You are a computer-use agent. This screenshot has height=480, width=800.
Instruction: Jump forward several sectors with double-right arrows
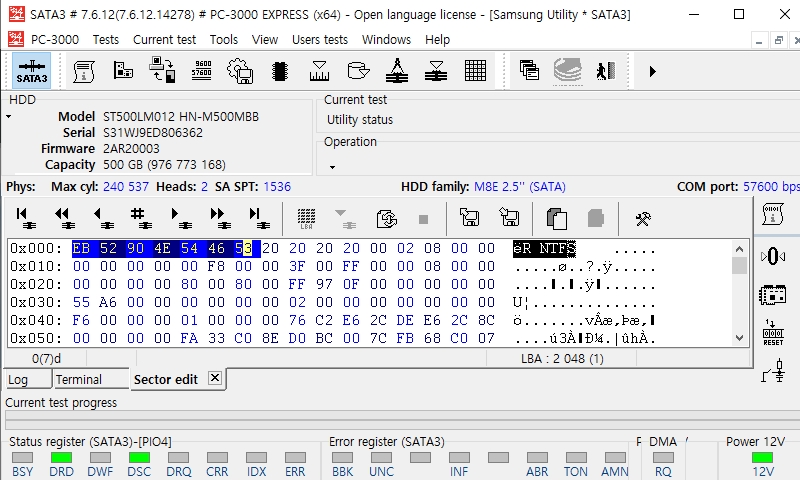(220, 218)
